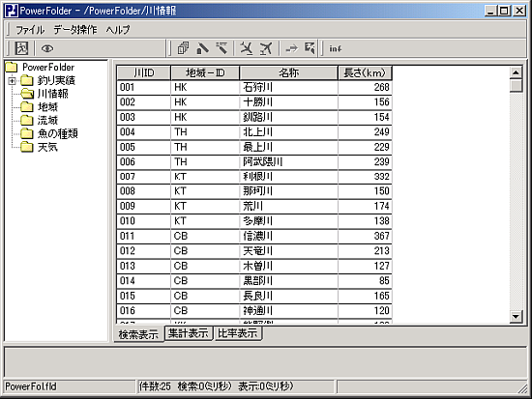The image size is (532, 399).
Task: Select the 木曽川 name cell
Action: (x=289, y=266)
